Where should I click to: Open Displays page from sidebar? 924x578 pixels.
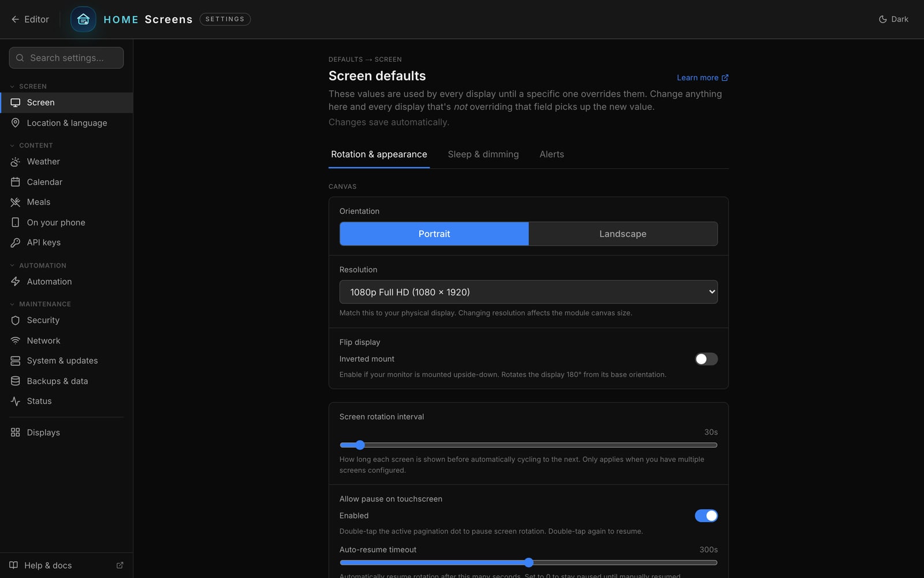coord(66,432)
